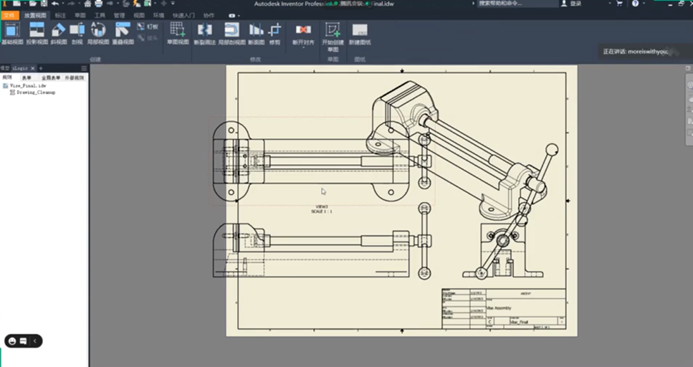The width and height of the screenshot is (693, 367).
Task: Click the Help question mark icon
Action: 635,4
